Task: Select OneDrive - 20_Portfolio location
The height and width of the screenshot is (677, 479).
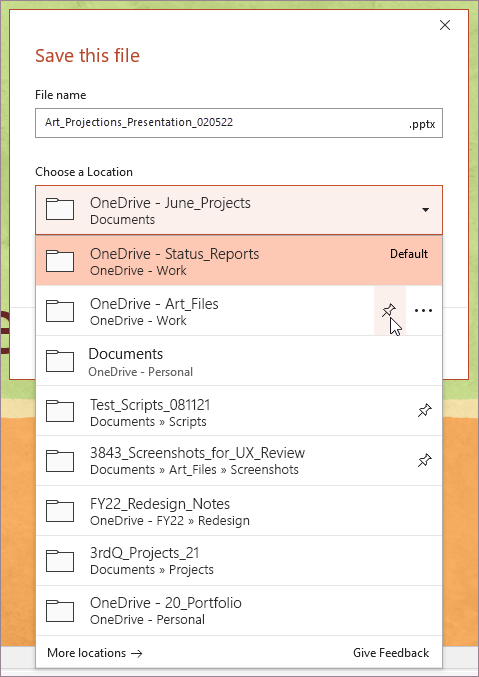Action: 239,611
